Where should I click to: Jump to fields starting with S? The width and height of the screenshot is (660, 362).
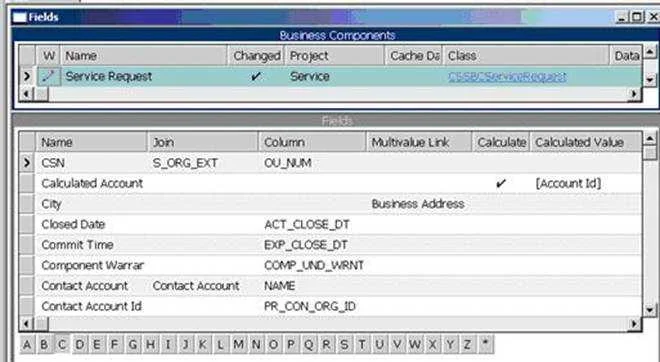point(344,345)
